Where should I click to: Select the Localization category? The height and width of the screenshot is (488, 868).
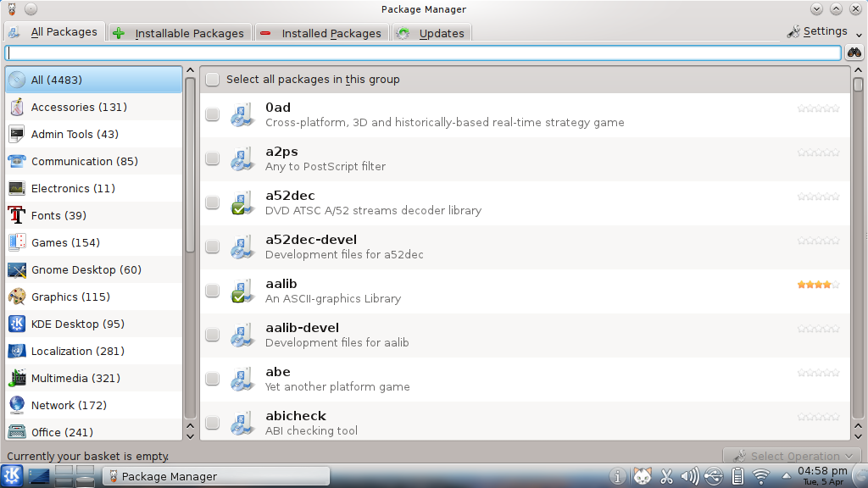(93, 351)
